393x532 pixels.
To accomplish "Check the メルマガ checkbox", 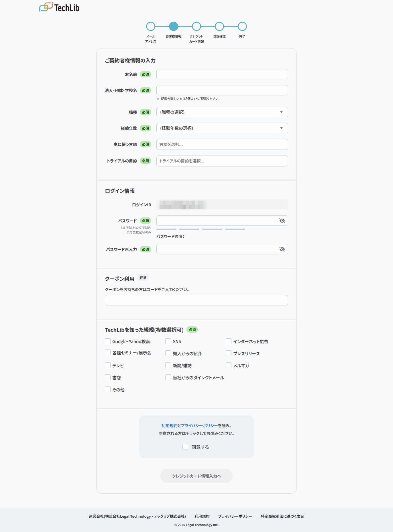I will [x=229, y=365].
